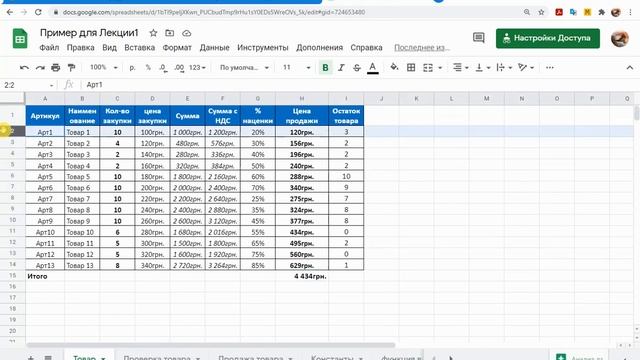Open the Вставка menu
640x360 pixels.
click(140, 48)
